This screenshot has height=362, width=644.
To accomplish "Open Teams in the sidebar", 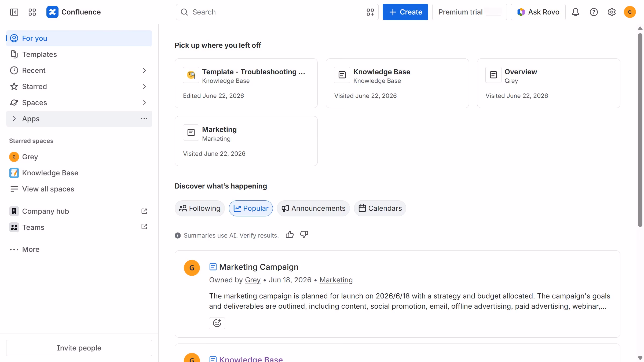I will click(x=79, y=227).
